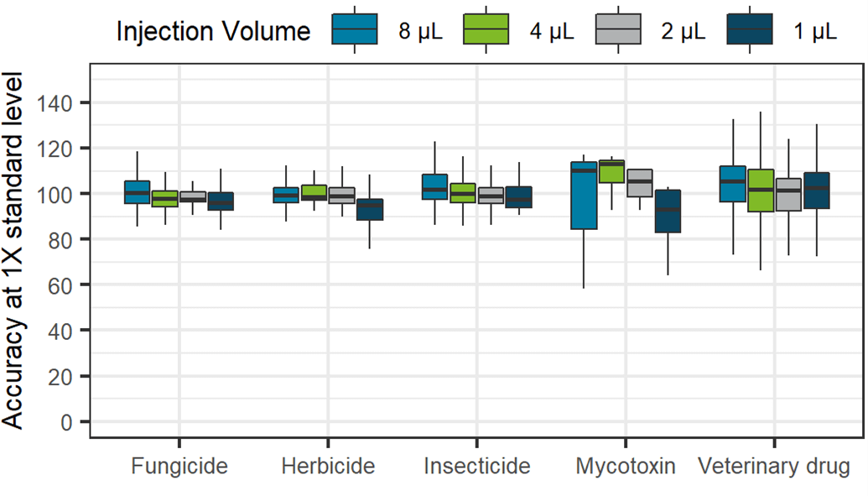Click the Accuracy at 1X standard level axis title
Viewport: 868px width, 496px height.
13,250
